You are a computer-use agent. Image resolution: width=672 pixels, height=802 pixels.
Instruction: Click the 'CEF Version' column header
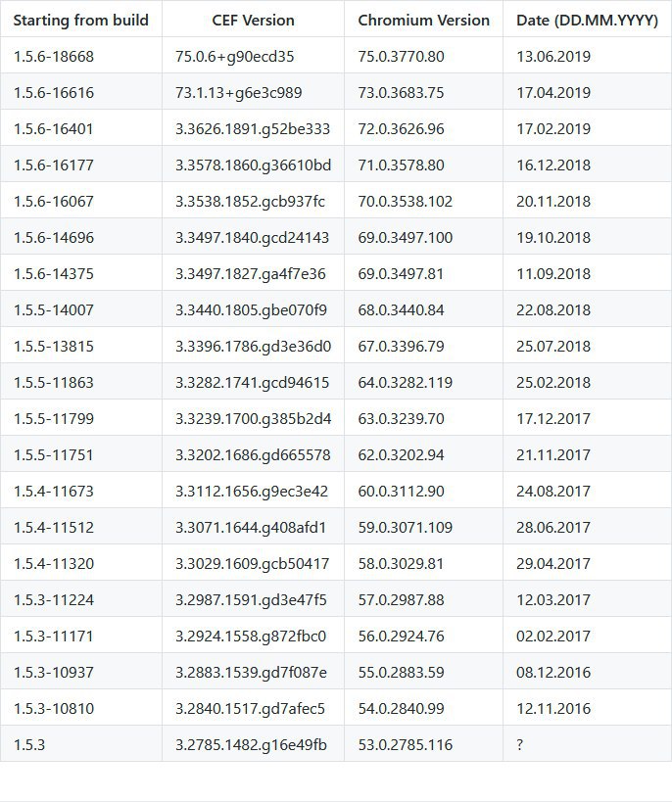point(253,20)
